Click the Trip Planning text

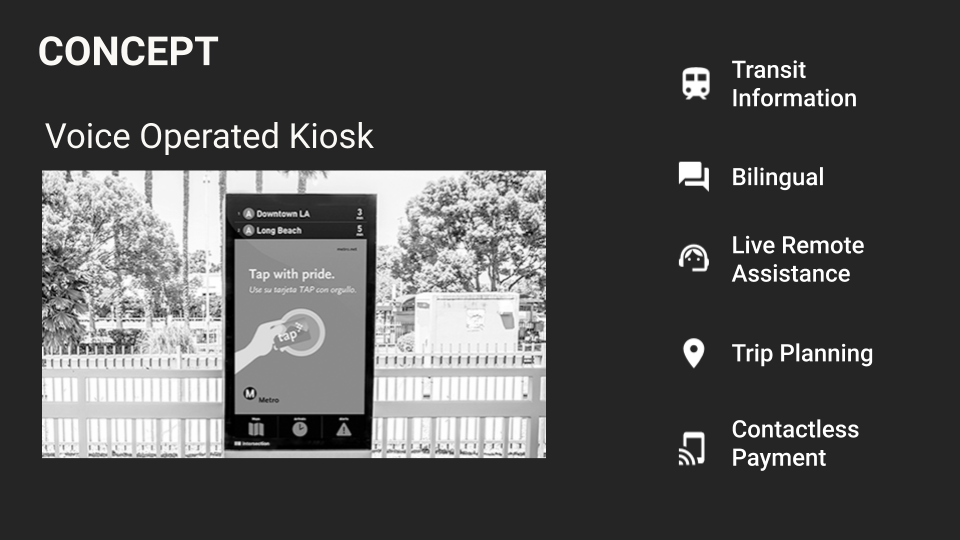coord(802,353)
